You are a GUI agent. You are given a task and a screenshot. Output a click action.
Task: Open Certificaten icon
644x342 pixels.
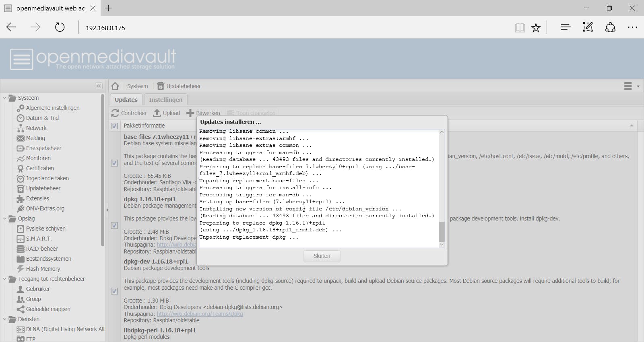click(21, 168)
